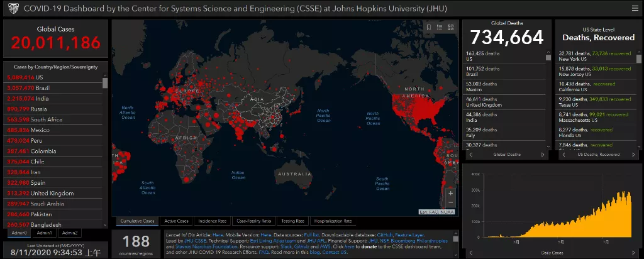Viewport: 644px width, 259px height.
Task: Open the Stavros Niarchos Foundation link
Action: click(206, 246)
